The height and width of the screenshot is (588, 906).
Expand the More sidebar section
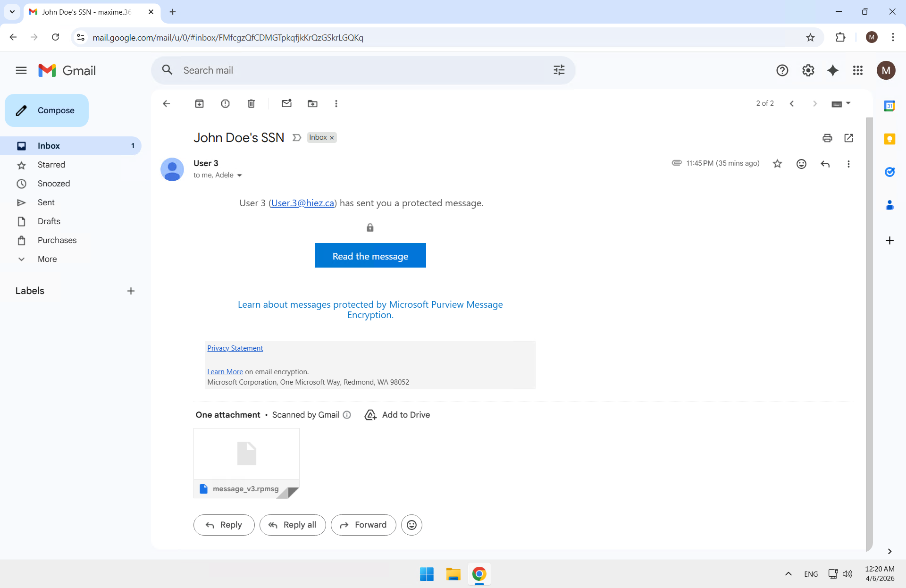[47, 259]
